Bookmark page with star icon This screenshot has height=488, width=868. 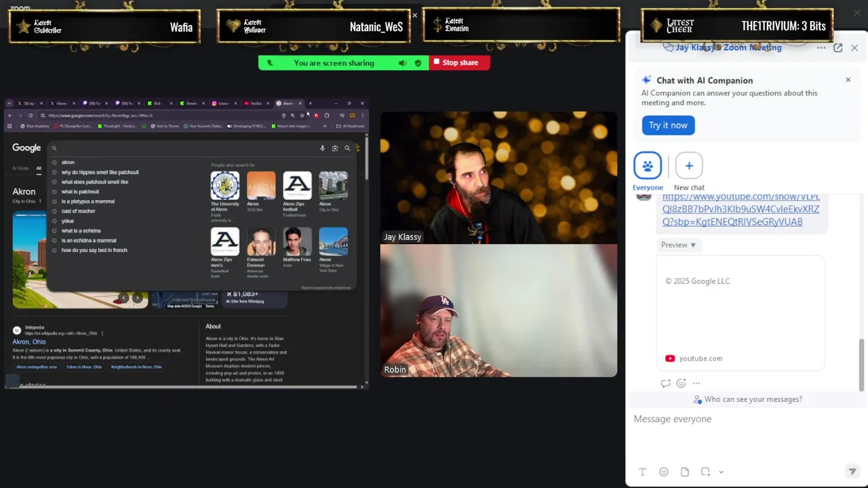pyautogui.click(x=302, y=115)
